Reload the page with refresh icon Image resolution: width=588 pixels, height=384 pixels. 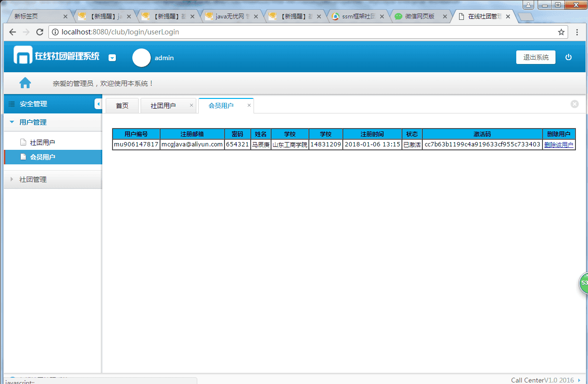click(x=40, y=32)
